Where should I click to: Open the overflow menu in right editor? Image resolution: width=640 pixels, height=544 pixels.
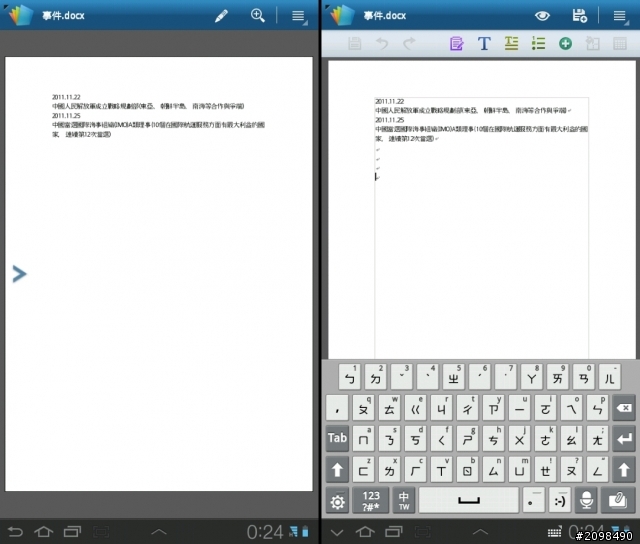tap(620, 16)
